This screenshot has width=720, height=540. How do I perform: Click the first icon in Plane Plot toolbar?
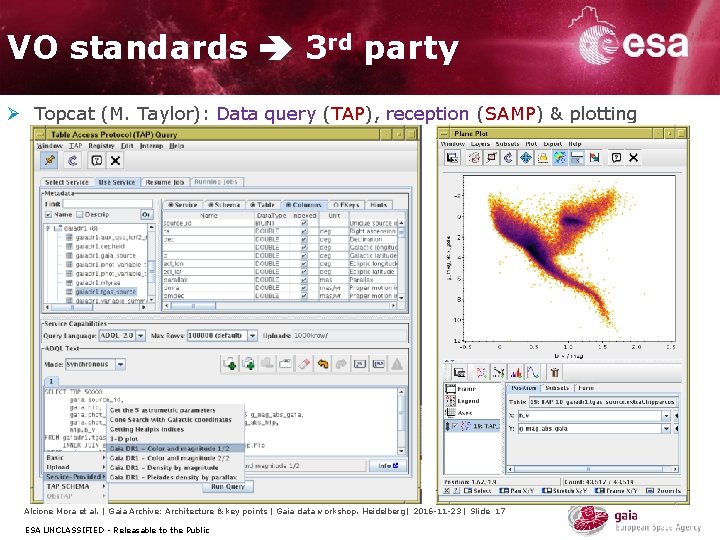[452, 158]
